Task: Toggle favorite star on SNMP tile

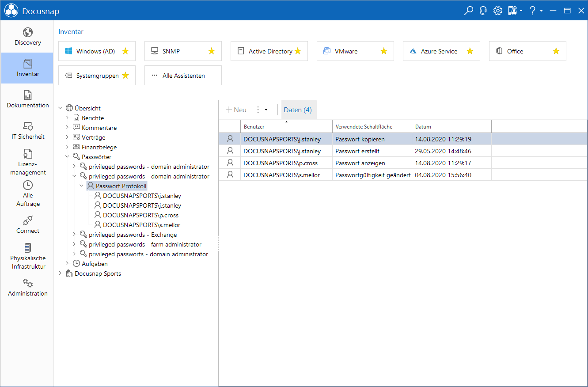Action: 212,51
